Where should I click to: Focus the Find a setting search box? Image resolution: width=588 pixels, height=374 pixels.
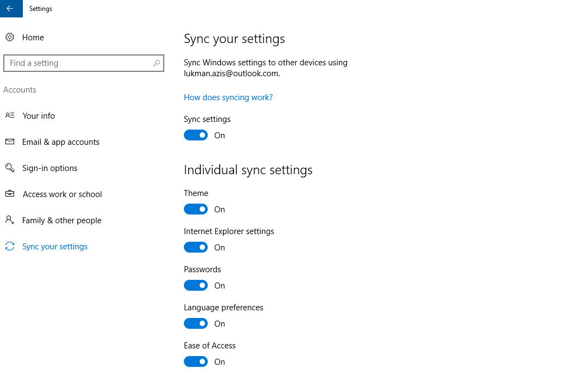tap(79, 63)
